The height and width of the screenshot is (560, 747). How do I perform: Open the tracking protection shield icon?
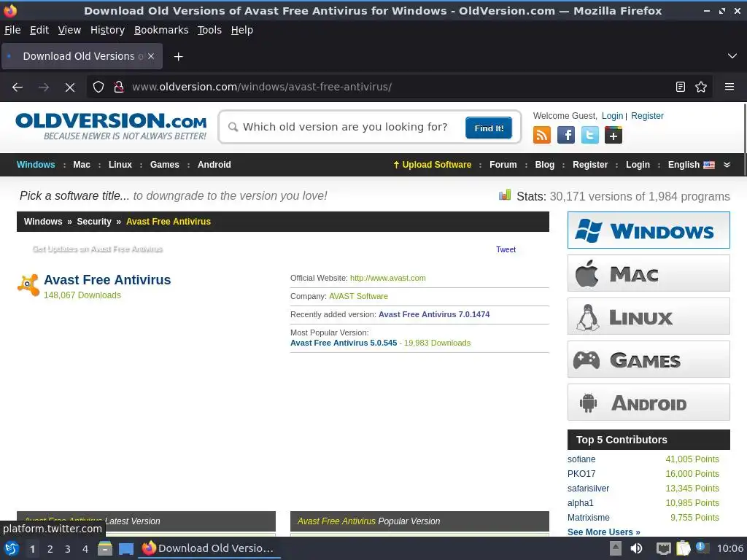point(98,87)
